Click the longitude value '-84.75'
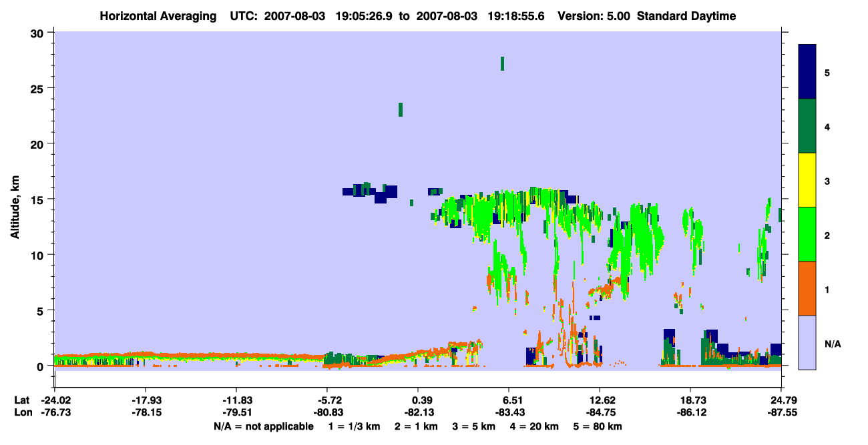This screenshot has width=868, height=445. tap(600, 412)
